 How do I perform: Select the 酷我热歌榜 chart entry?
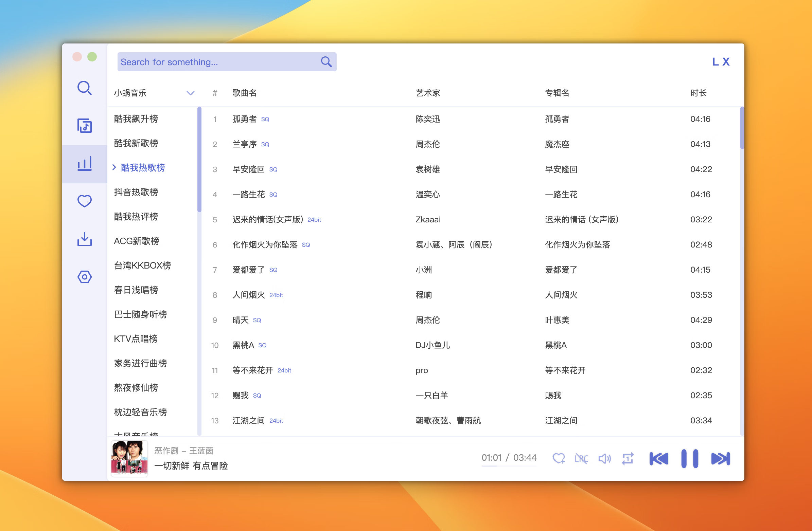click(143, 167)
